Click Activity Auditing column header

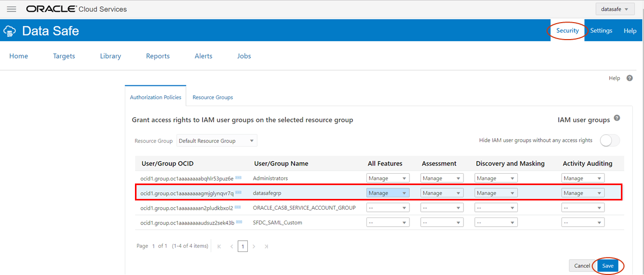click(x=588, y=163)
